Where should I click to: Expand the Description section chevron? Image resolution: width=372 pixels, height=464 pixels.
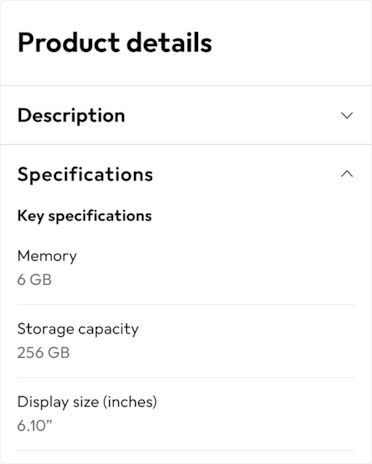[347, 115]
